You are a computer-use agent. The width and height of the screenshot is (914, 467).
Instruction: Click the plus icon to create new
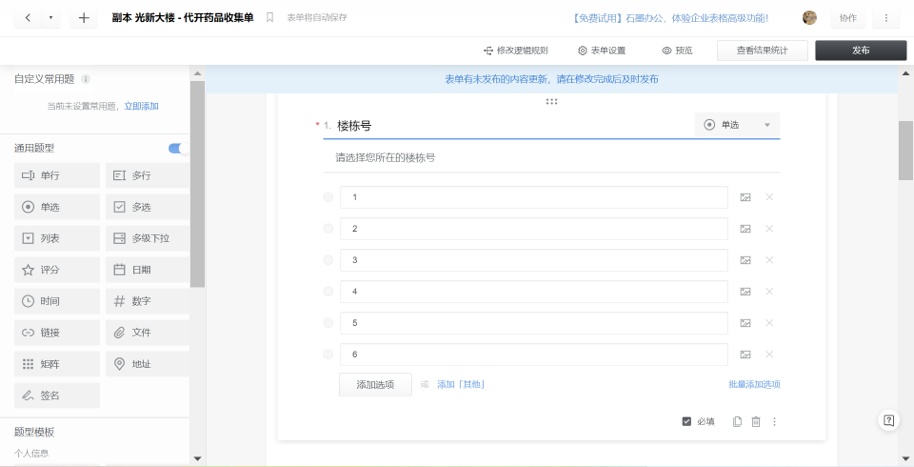point(84,19)
